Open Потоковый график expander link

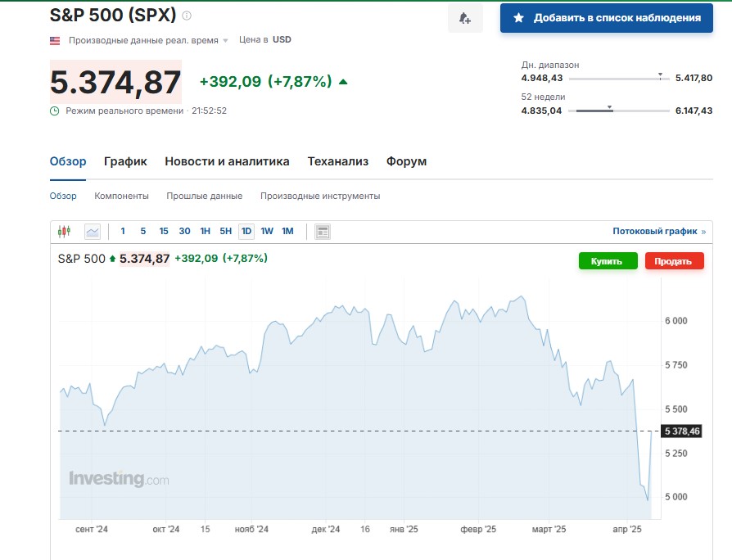coord(659,231)
